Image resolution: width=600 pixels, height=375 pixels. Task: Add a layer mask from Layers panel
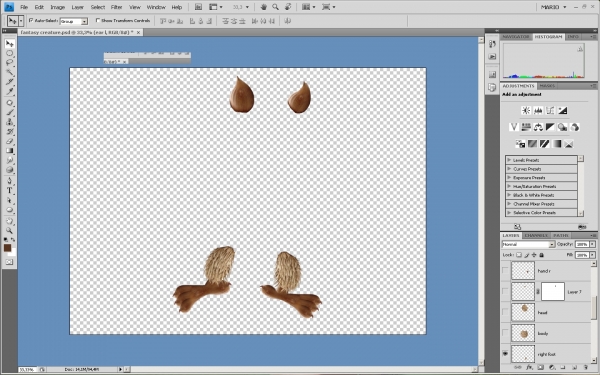pyautogui.click(x=540, y=367)
